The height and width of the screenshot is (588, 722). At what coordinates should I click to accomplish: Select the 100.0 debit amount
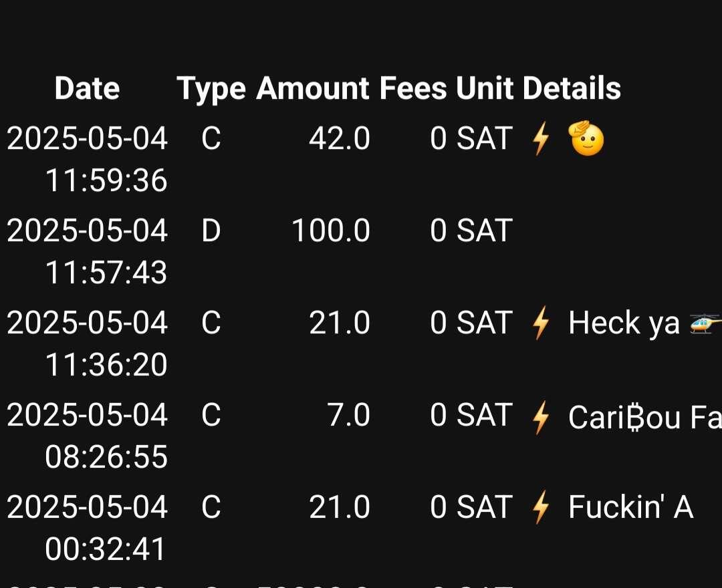pyautogui.click(x=331, y=231)
